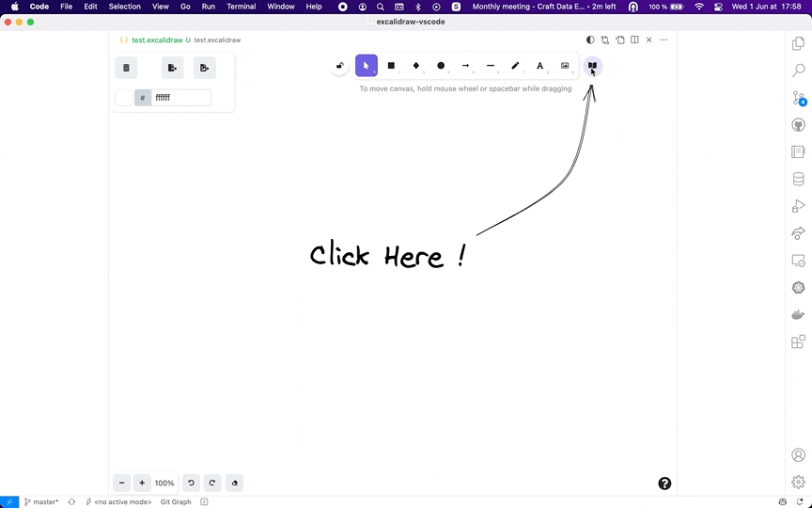Open the Search view in the activity bar
The image size is (812, 508).
tap(799, 70)
